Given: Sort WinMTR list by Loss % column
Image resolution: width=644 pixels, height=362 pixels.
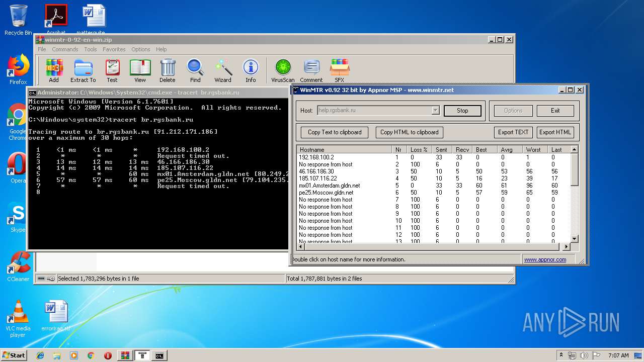Looking at the screenshot, I should 421,149.
